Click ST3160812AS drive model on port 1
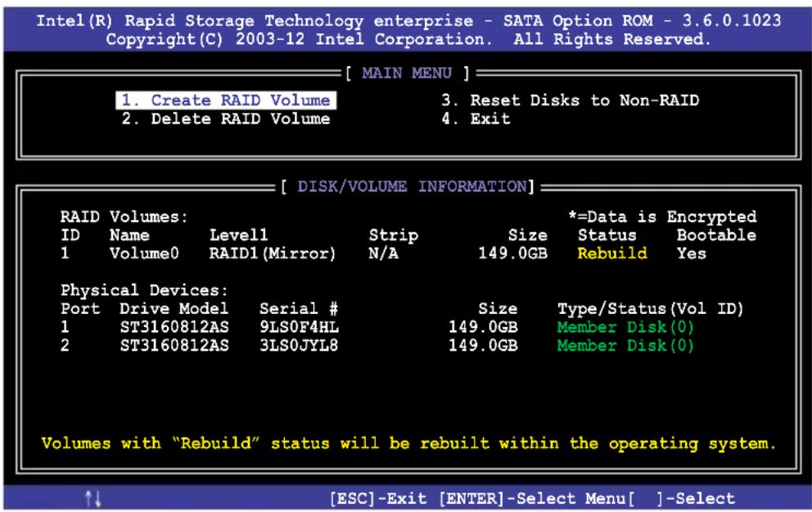 [174, 327]
